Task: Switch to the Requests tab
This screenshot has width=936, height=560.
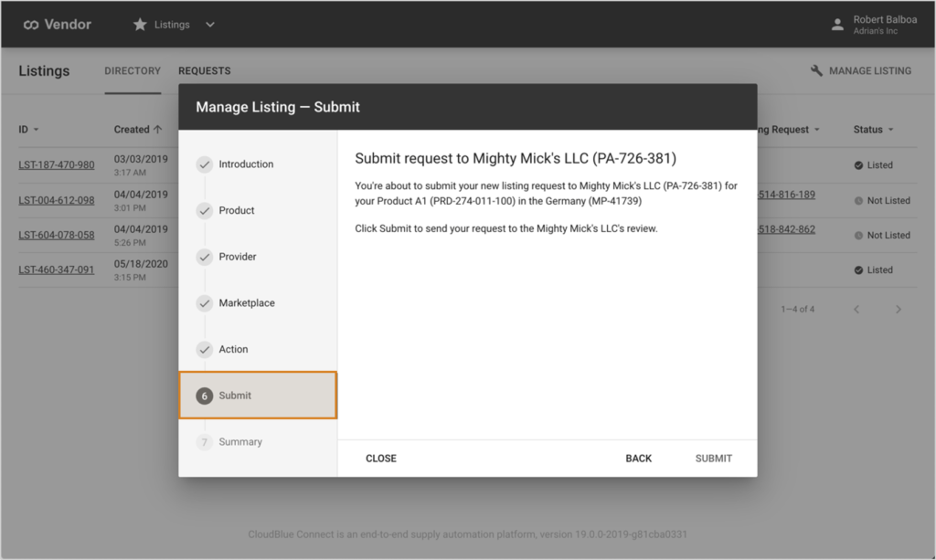Action: [204, 70]
